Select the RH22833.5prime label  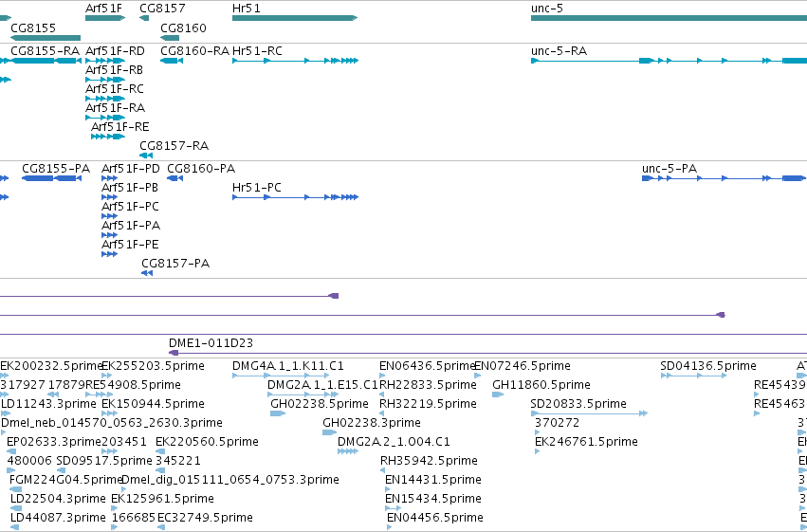429,385
